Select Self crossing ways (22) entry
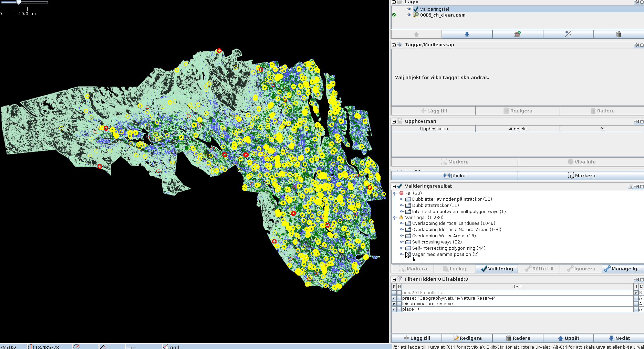Image resolution: width=644 pixels, height=349 pixels. (x=437, y=242)
